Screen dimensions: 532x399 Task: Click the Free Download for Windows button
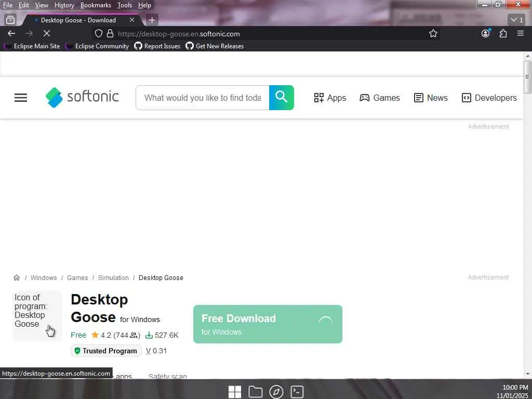(268, 324)
